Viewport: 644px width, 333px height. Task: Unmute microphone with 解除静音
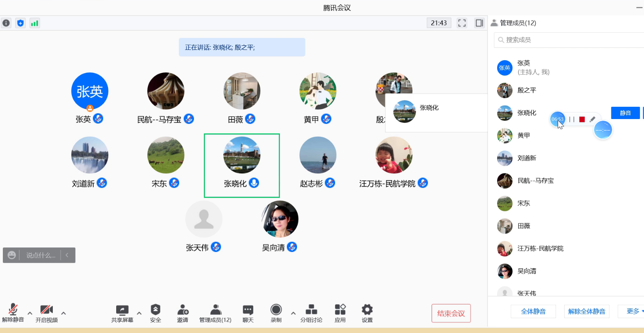[x=13, y=313]
